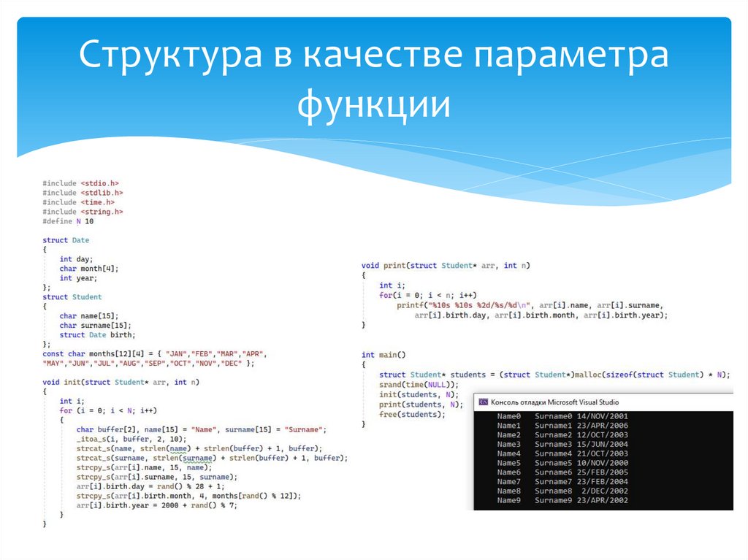Click console row 'Name5 Surname5 10/NOV/2000'
Image resolution: width=748 pixels, height=560 pixels.
[x=562, y=463]
